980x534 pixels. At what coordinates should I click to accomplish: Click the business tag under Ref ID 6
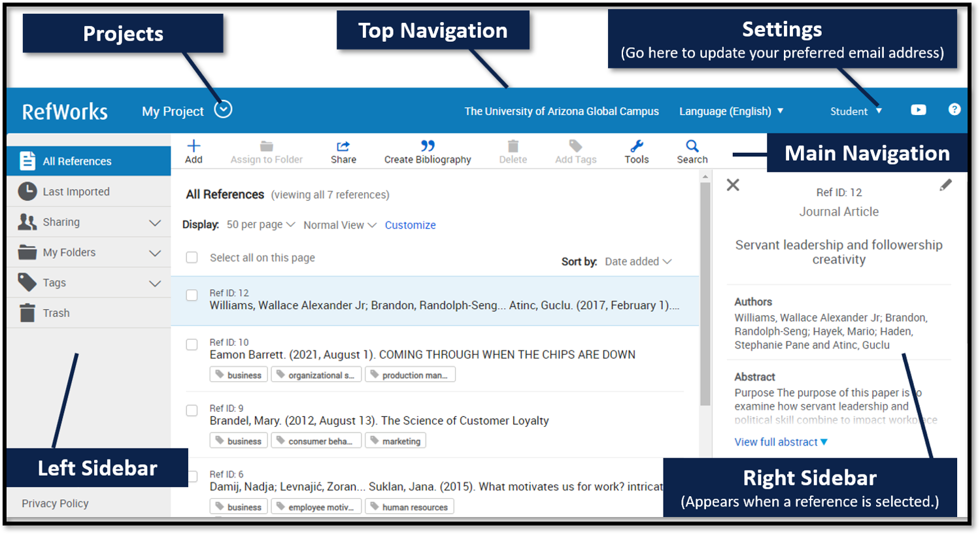point(239,507)
